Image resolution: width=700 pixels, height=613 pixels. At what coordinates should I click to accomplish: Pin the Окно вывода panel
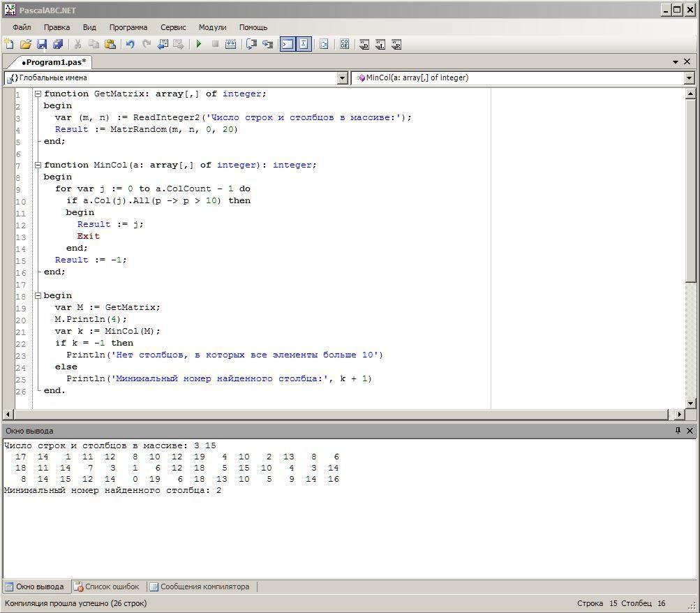click(678, 431)
